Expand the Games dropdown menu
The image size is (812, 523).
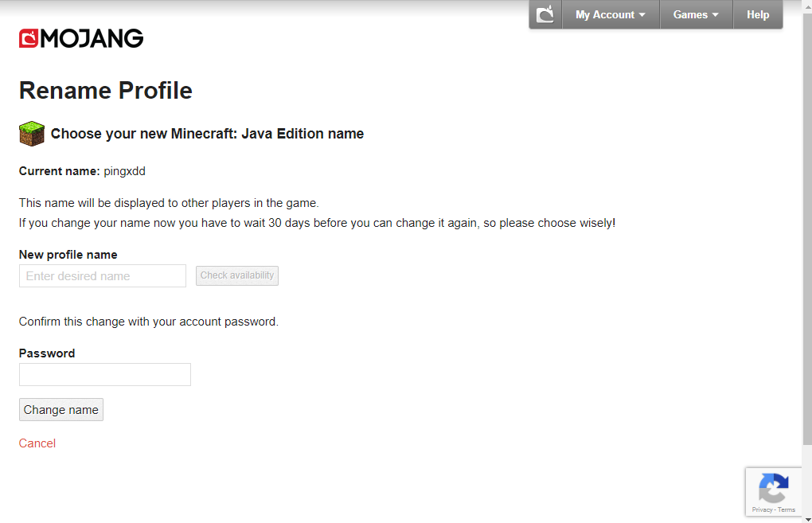point(696,14)
